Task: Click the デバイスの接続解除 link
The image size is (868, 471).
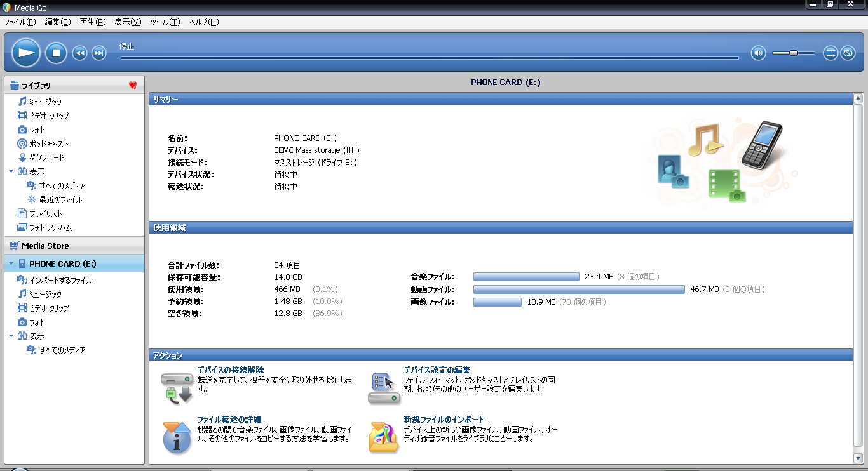Action: point(230,369)
